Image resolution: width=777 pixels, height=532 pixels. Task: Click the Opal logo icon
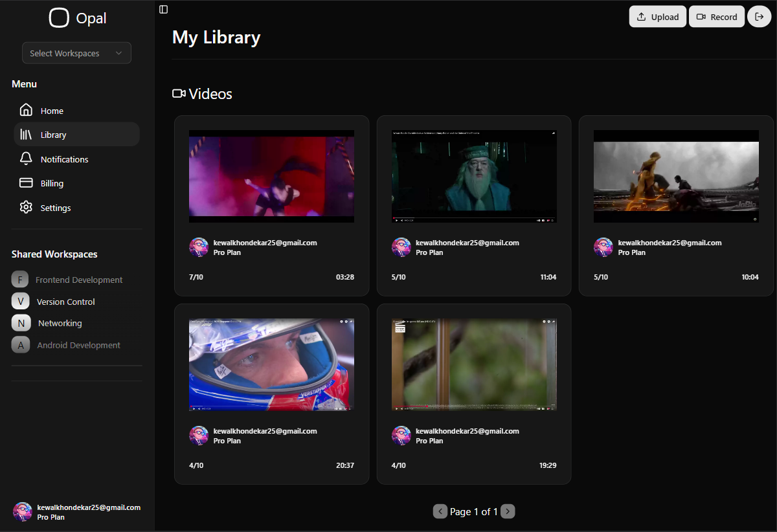click(59, 18)
